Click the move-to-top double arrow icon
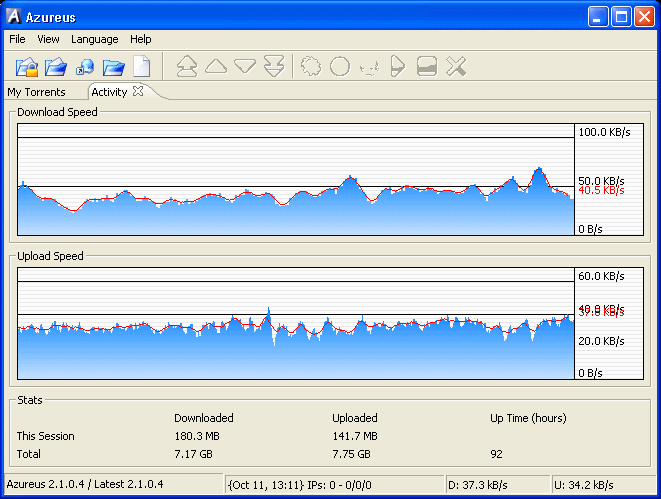 point(187,67)
